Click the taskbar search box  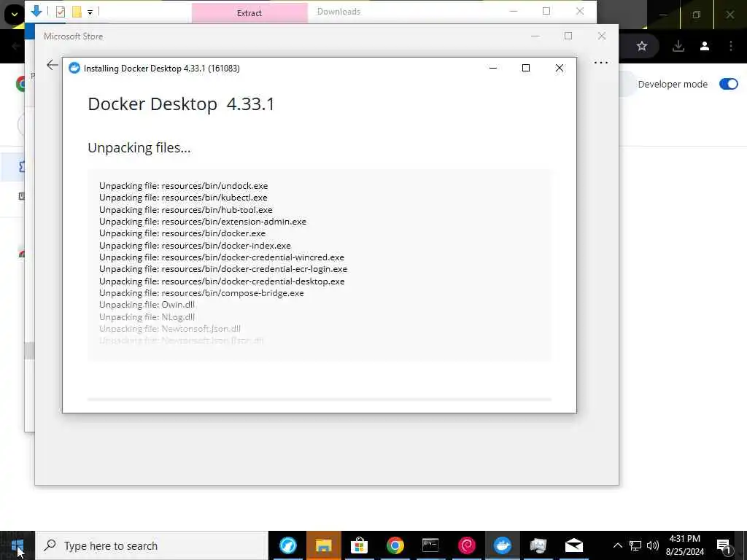(x=152, y=545)
